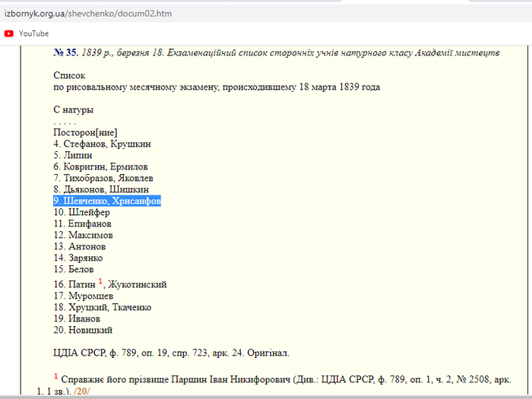Click the red /20/ page marker
532x399 pixels.
click(81, 391)
